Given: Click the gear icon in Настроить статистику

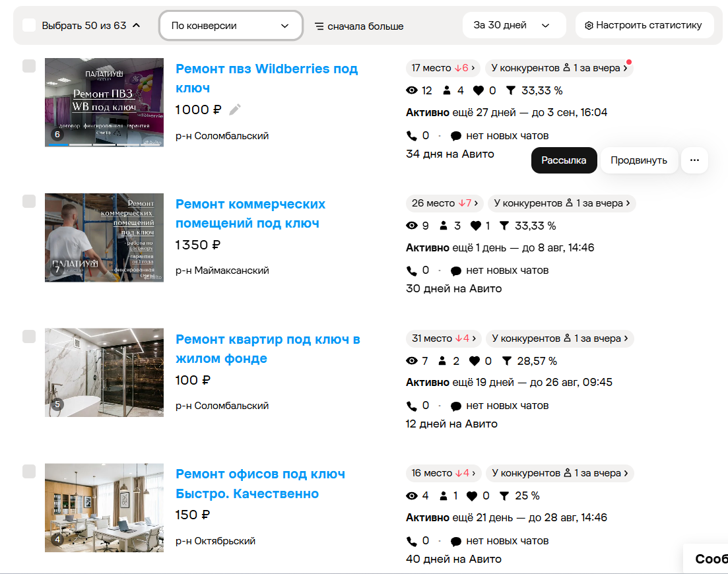Looking at the screenshot, I should pos(589,26).
